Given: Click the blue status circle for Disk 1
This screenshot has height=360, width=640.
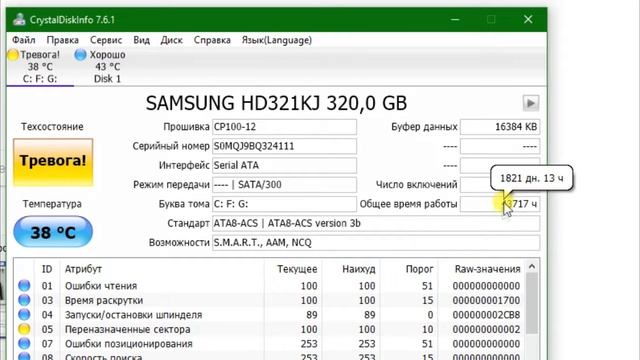Looking at the screenshot, I should click(x=80, y=55).
